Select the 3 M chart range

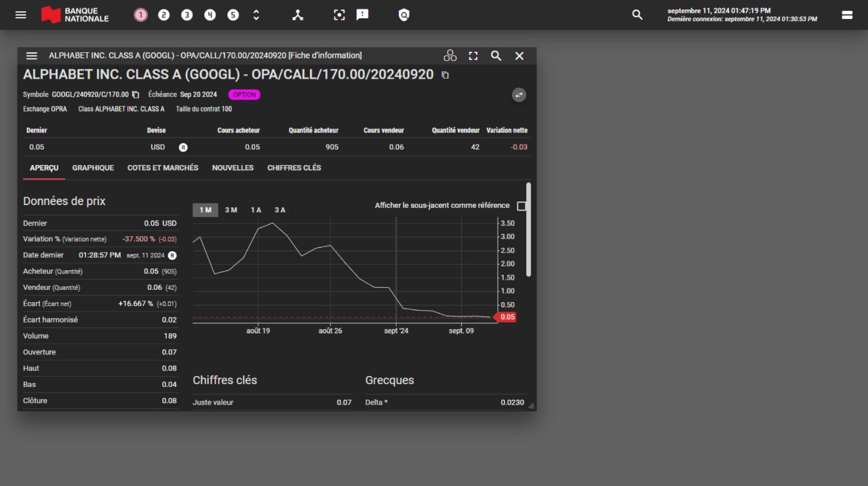point(231,210)
